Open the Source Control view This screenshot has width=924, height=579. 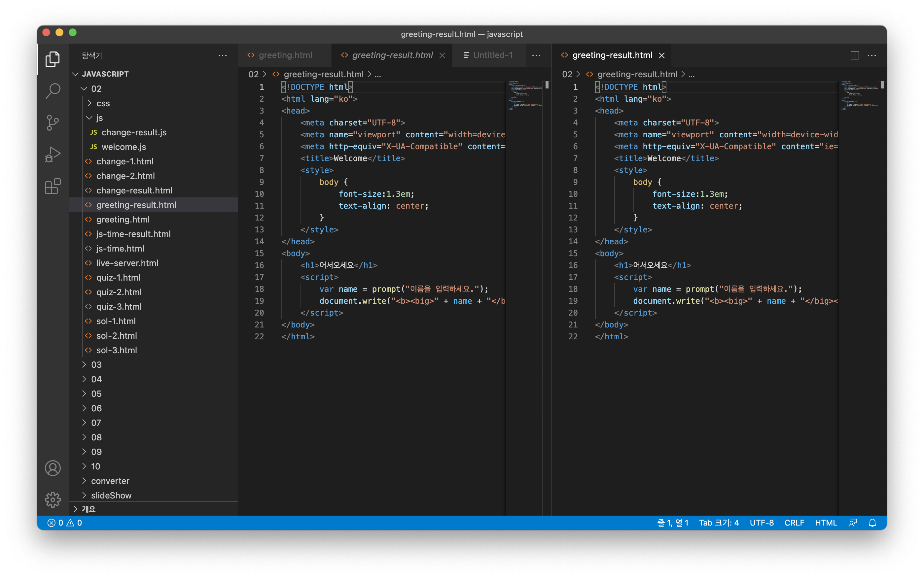[x=53, y=122]
